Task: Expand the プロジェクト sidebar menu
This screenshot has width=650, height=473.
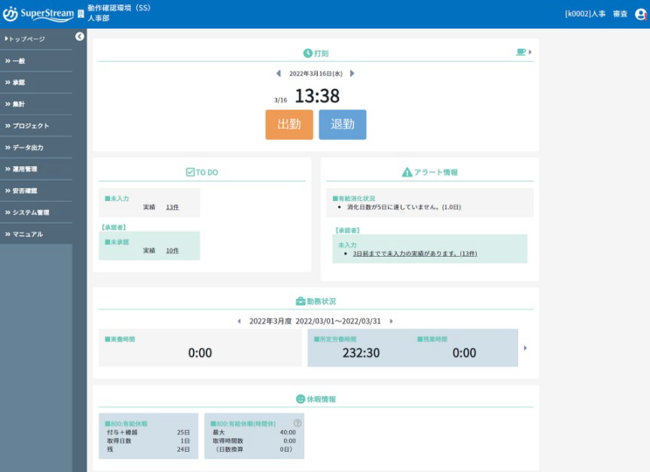Action: pyautogui.click(x=36, y=126)
